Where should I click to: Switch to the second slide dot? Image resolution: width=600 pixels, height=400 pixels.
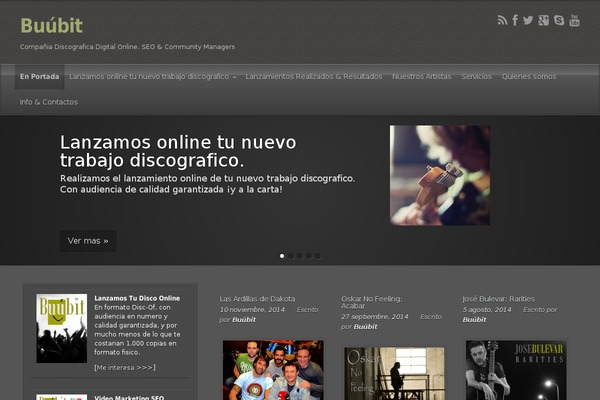(291, 256)
